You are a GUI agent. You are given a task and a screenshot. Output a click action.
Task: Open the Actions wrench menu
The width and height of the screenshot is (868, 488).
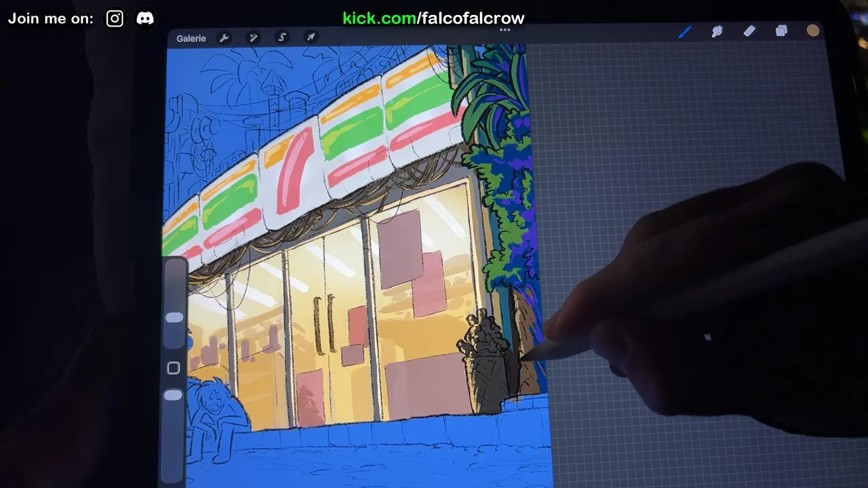pyautogui.click(x=224, y=38)
